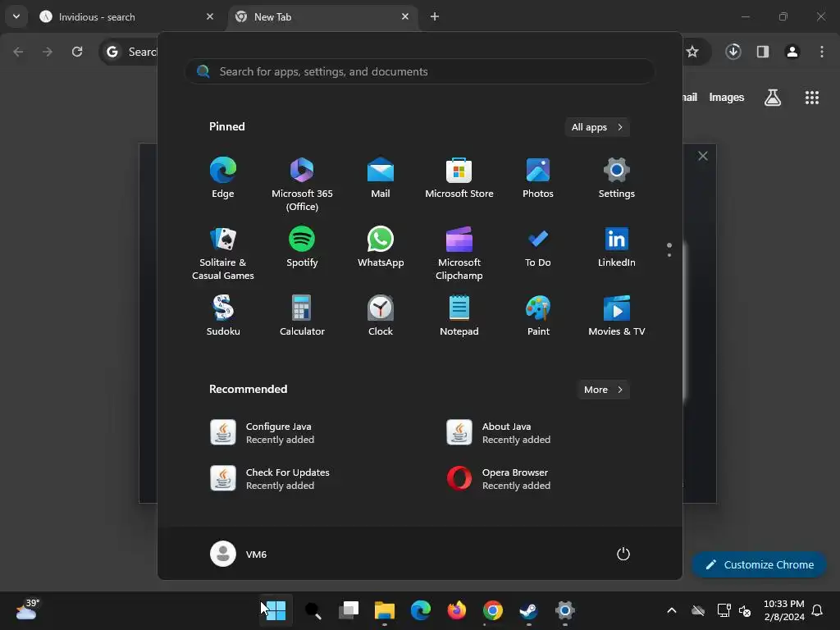Open Chrome tab search dropdown

pyautogui.click(x=16, y=16)
